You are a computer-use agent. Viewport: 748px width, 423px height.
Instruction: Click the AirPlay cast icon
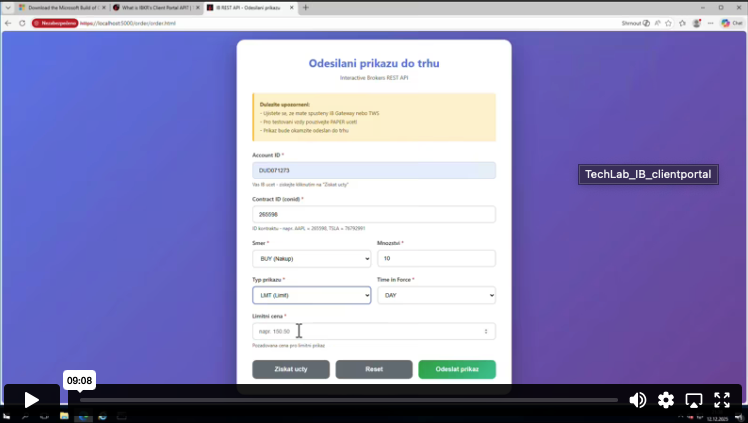(694, 400)
